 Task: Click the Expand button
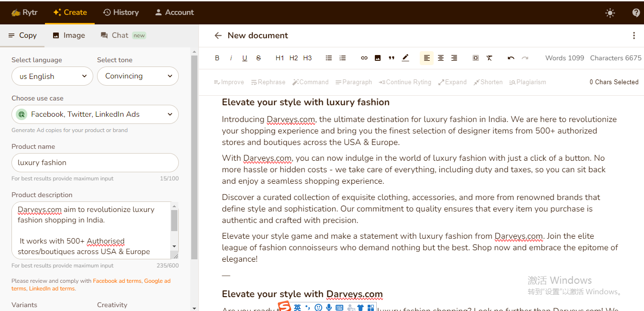(452, 82)
